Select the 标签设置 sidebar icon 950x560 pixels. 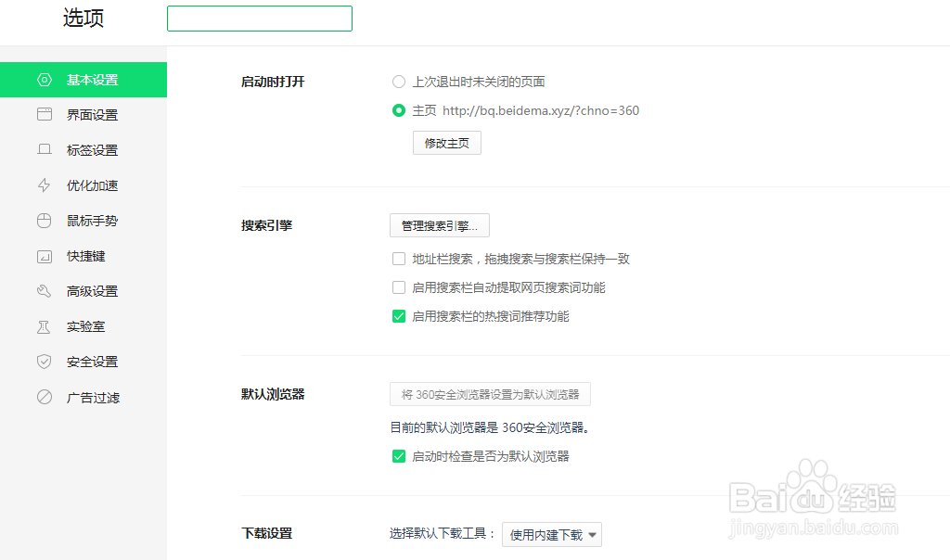coord(44,149)
